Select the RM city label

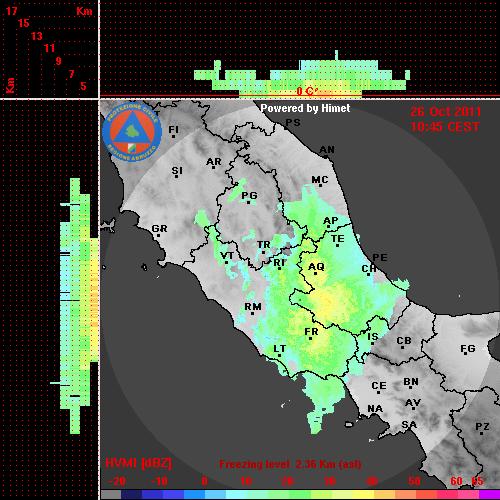pyautogui.click(x=253, y=307)
